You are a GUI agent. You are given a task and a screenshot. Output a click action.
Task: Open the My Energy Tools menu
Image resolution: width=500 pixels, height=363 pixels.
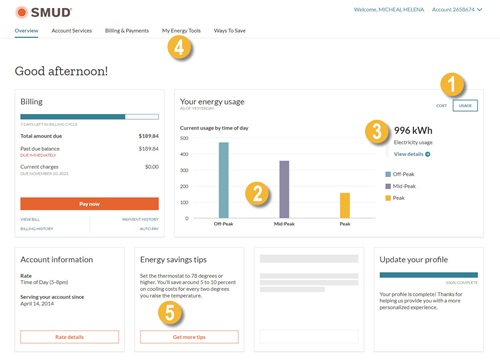pyautogui.click(x=181, y=31)
